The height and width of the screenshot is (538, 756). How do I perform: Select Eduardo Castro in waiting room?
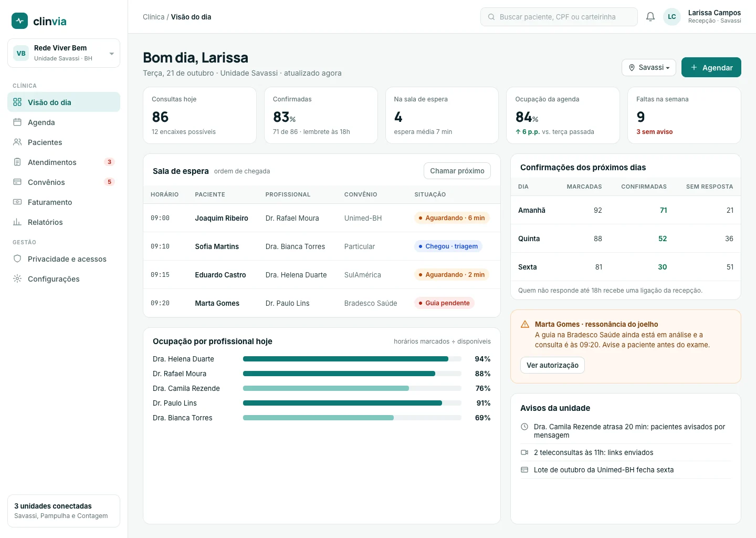point(322,275)
